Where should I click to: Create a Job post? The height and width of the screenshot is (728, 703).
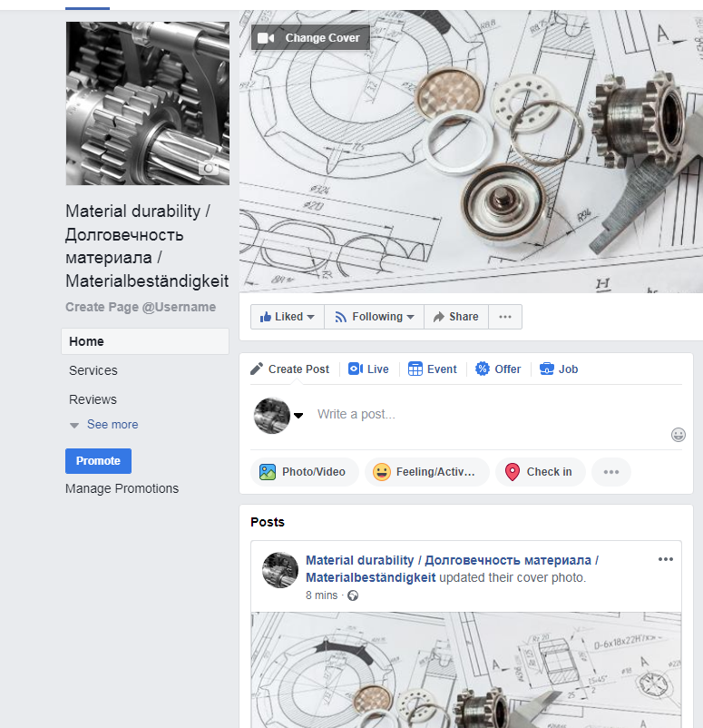coord(559,369)
